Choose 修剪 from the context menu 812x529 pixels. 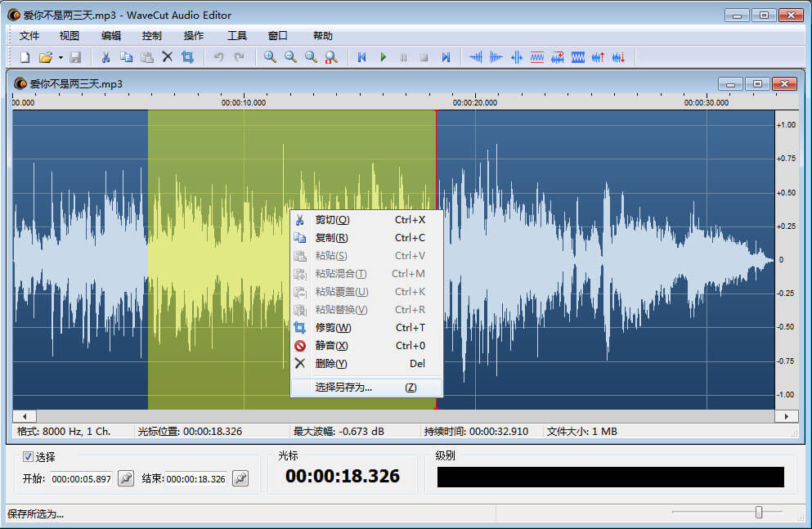pos(366,328)
